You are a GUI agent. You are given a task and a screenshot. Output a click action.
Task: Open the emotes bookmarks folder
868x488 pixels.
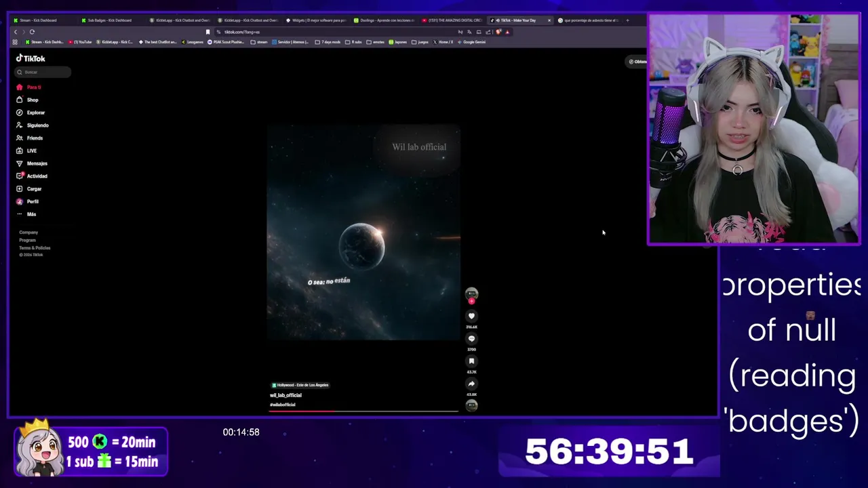click(x=376, y=42)
